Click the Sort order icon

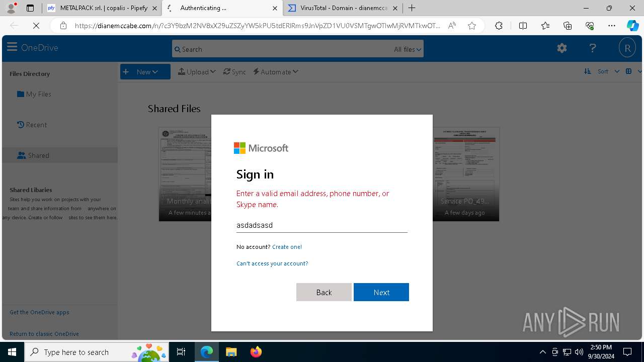click(x=587, y=71)
